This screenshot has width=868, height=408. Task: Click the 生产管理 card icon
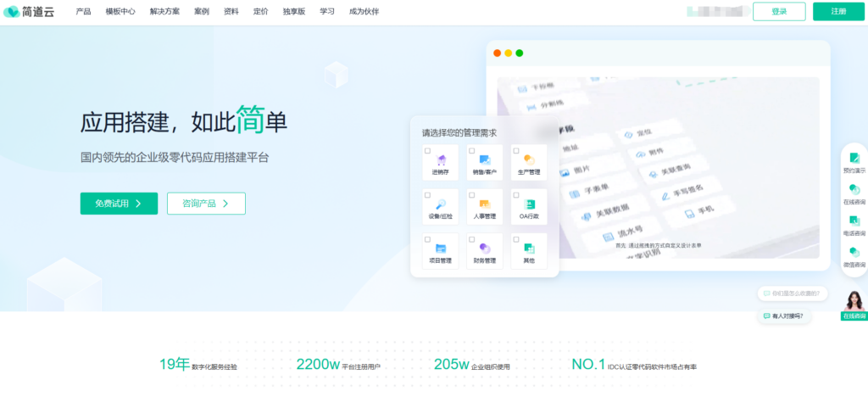[x=529, y=160]
